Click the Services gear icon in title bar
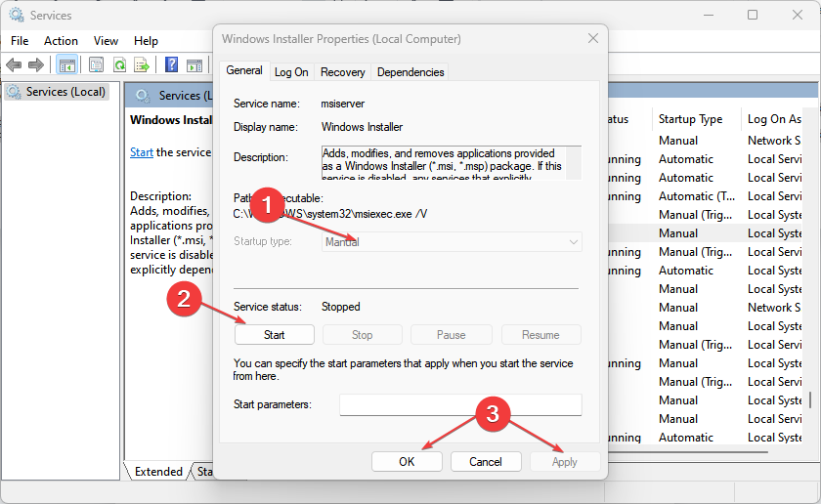The height and width of the screenshot is (504, 821). pyautogui.click(x=17, y=15)
